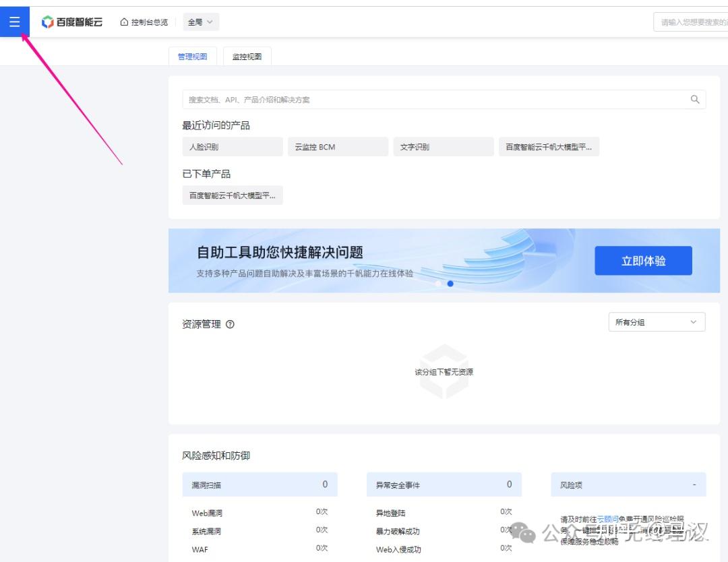Viewport: 728px width, 562px height.
Task: Open the 云监控 BCM product shortcut
Action: [x=338, y=146]
